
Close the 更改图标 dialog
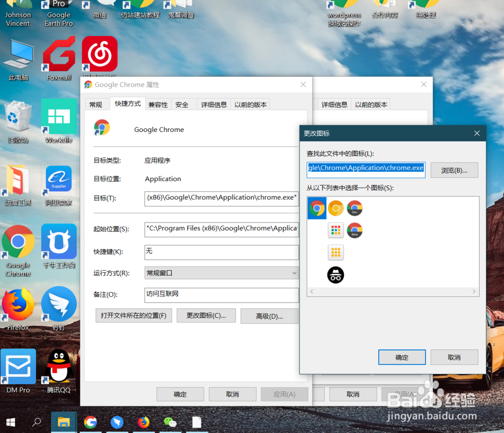477,133
